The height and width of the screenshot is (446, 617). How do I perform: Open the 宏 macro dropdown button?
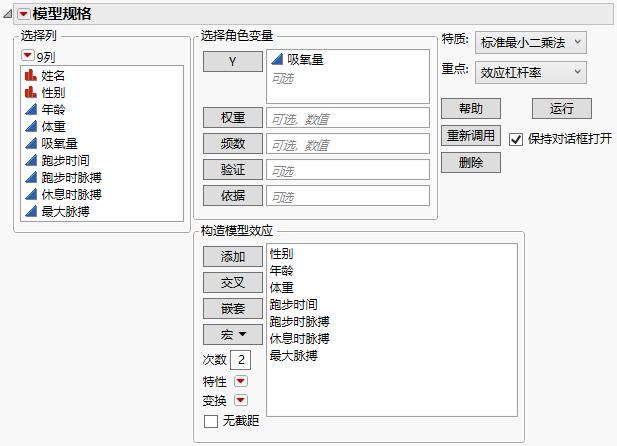233,335
